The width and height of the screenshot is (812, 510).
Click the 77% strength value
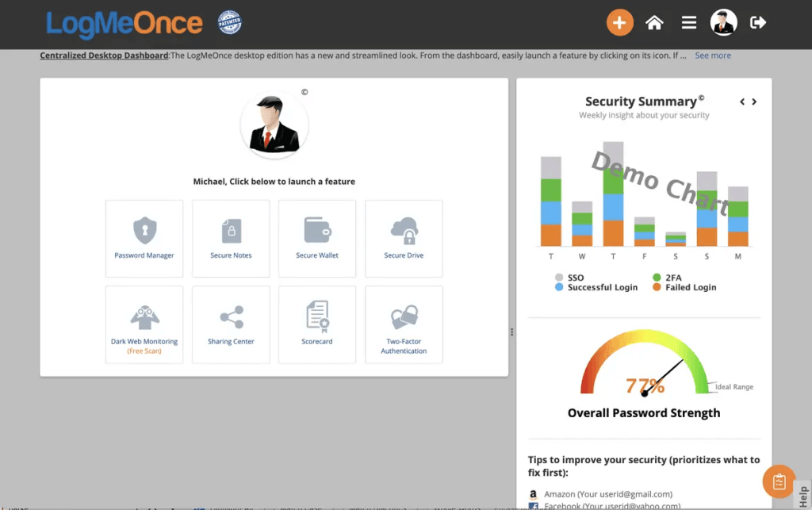point(645,385)
